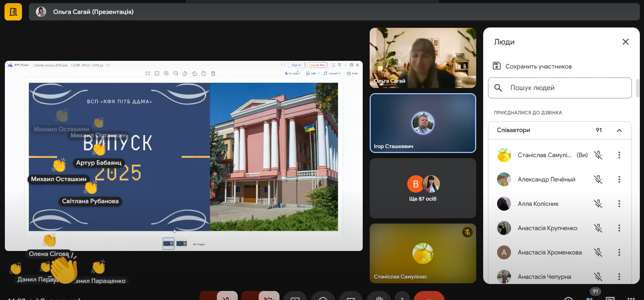Click zoom out magnifier in WPS Photos

pyautogui.click(x=175, y=73)
